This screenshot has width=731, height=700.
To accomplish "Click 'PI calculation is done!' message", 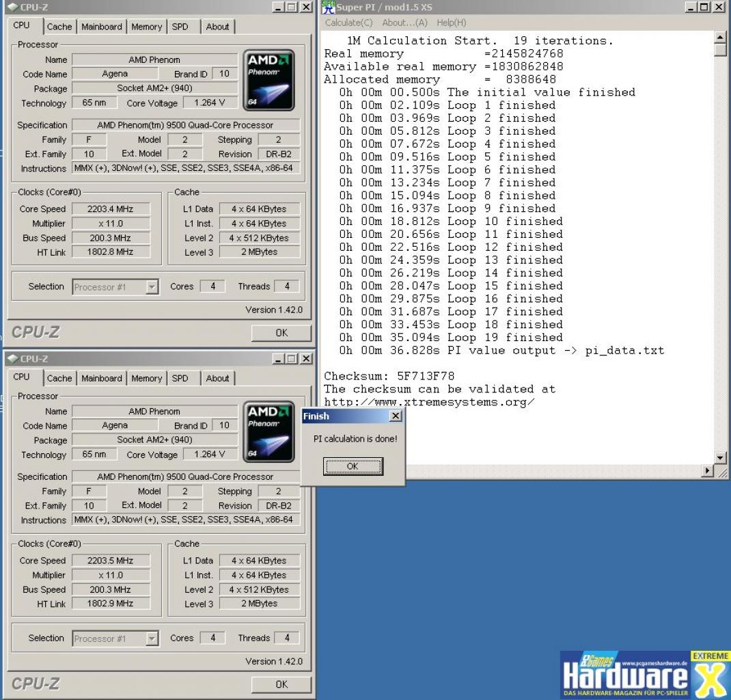I will [x=355, y=439].
